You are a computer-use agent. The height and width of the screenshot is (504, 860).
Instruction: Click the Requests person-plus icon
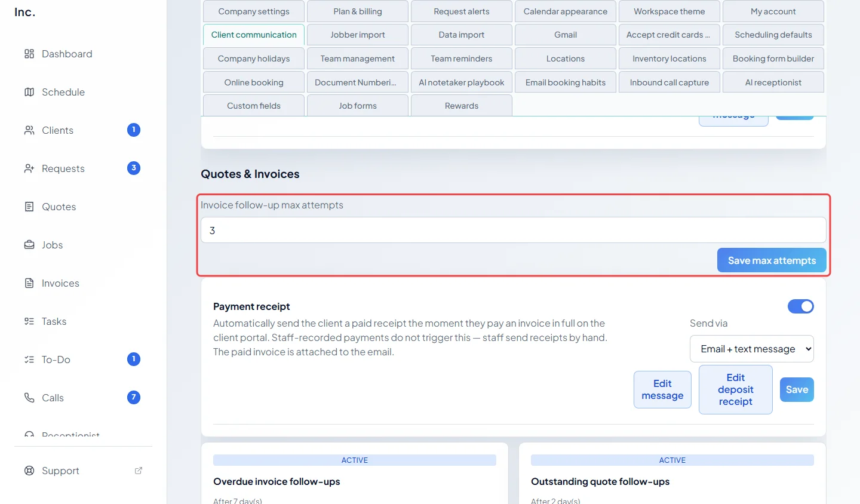29,168
